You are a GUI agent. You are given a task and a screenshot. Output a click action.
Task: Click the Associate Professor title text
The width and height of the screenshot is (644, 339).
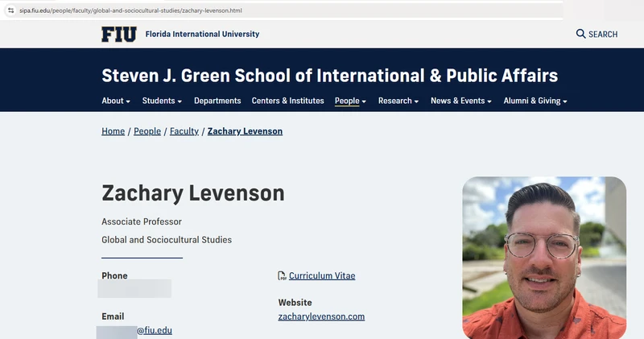[x=142, y=221]
